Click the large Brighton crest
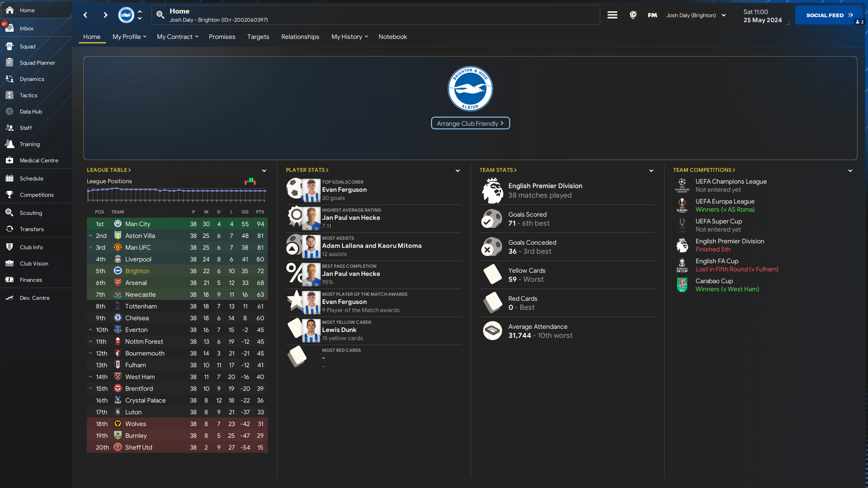Viewport: 868px width, 488px height. (470, 89)
